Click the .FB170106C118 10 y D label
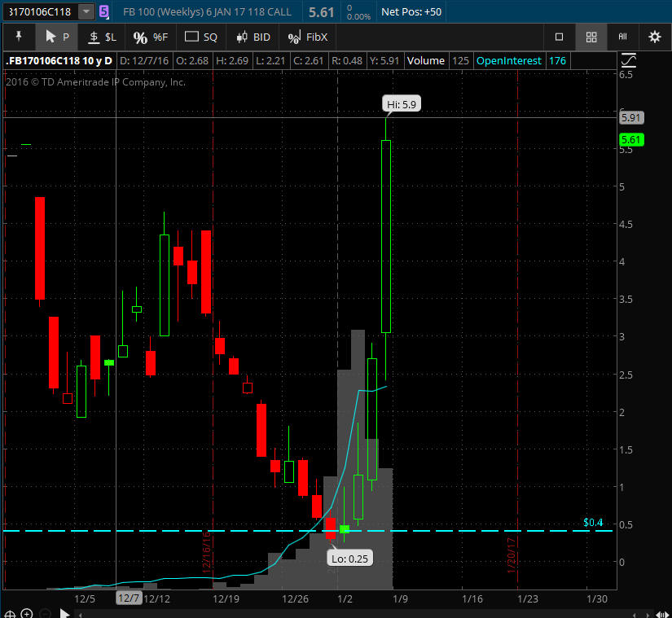The image size is (672, 618). (59, 60)
